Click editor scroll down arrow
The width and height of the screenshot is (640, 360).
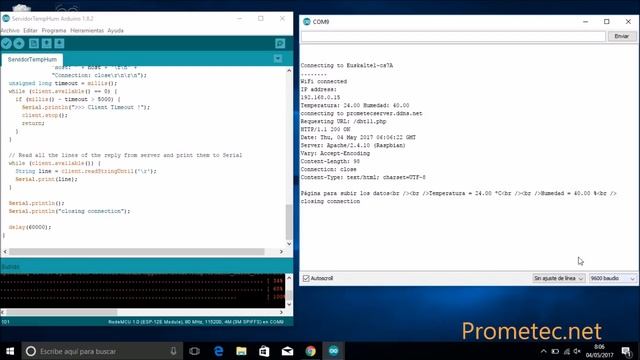click(x=289, y=244)
